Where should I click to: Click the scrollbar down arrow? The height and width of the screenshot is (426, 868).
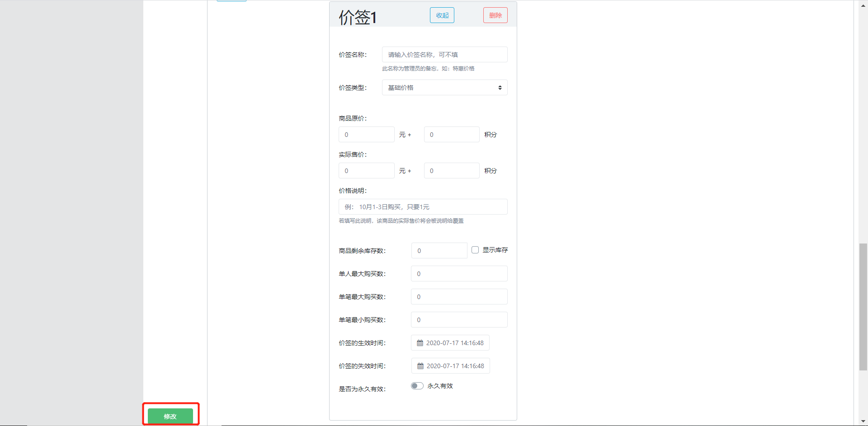(863, 421)
